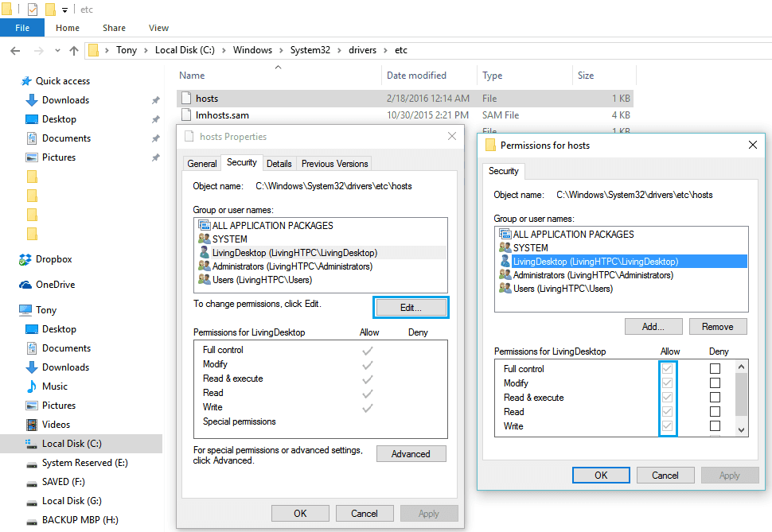
Task: Open the Previous Versions tab
Action: click(334, 164)
